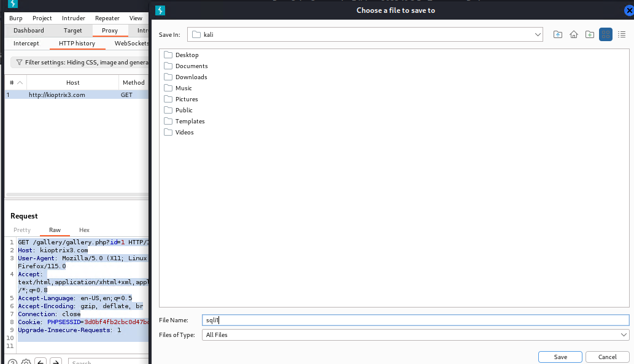Click the Connection: close header line
634x364 pixels.
(49, 314)
